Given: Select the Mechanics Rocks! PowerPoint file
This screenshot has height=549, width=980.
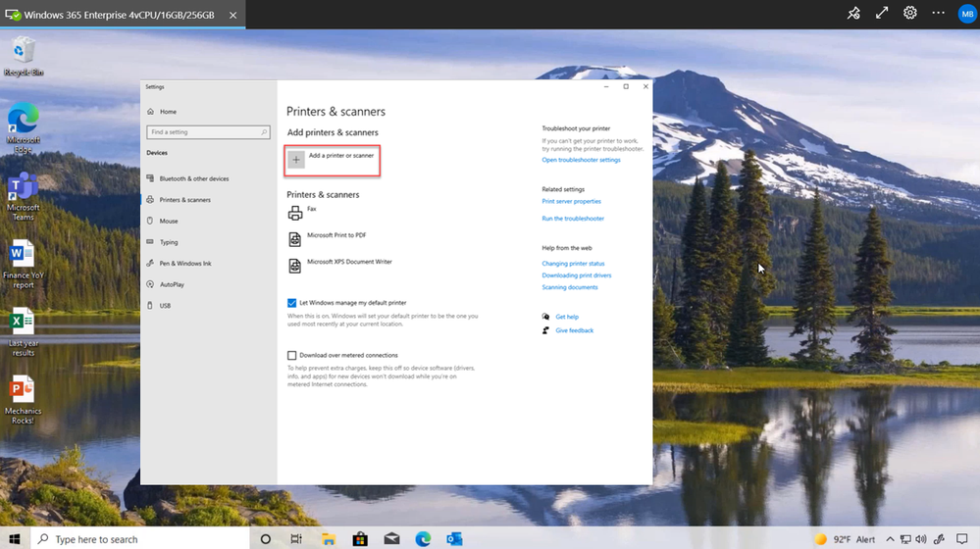Looking at the screenshot, I should (24, 400).
